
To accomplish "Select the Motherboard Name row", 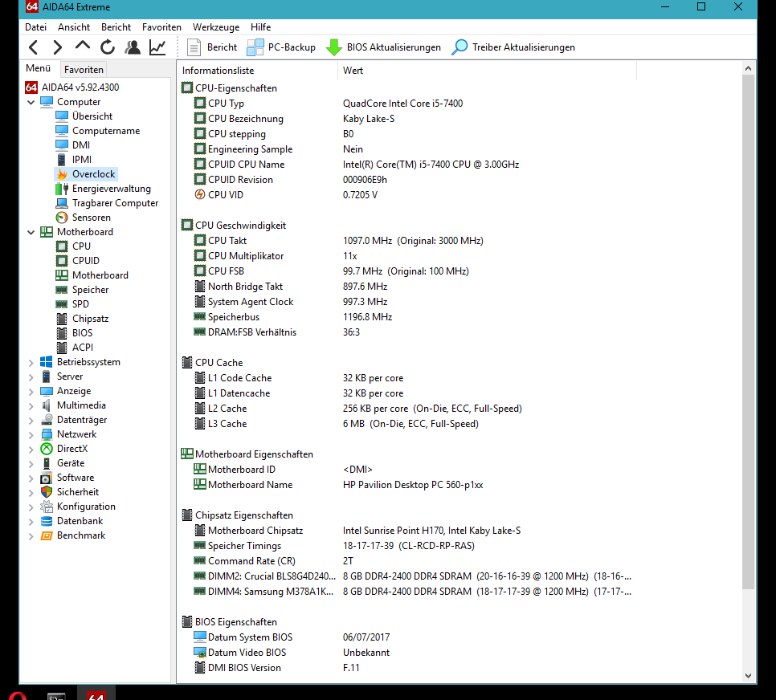I will pos(338,485).
